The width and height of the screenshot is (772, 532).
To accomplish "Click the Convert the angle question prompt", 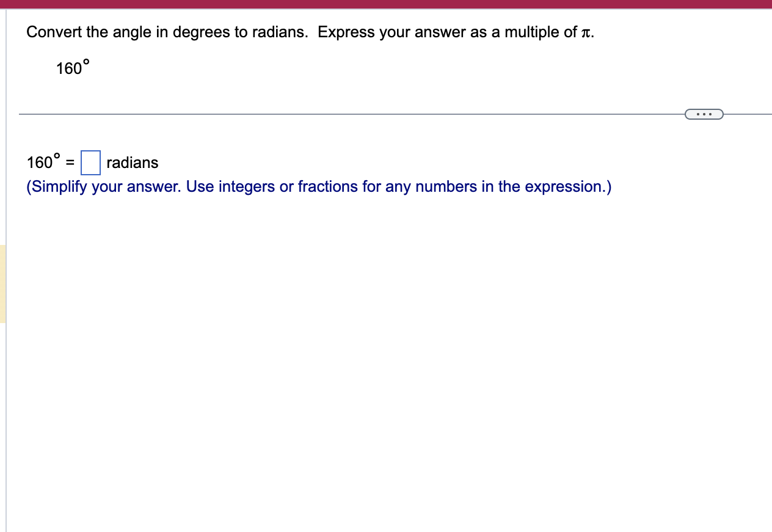I will pos(244,32).
